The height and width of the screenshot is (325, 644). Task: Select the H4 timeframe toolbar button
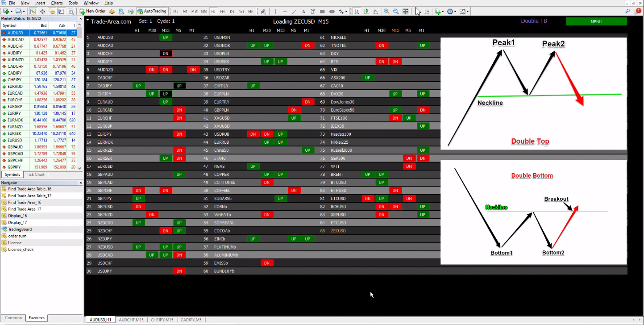[222, 11]
